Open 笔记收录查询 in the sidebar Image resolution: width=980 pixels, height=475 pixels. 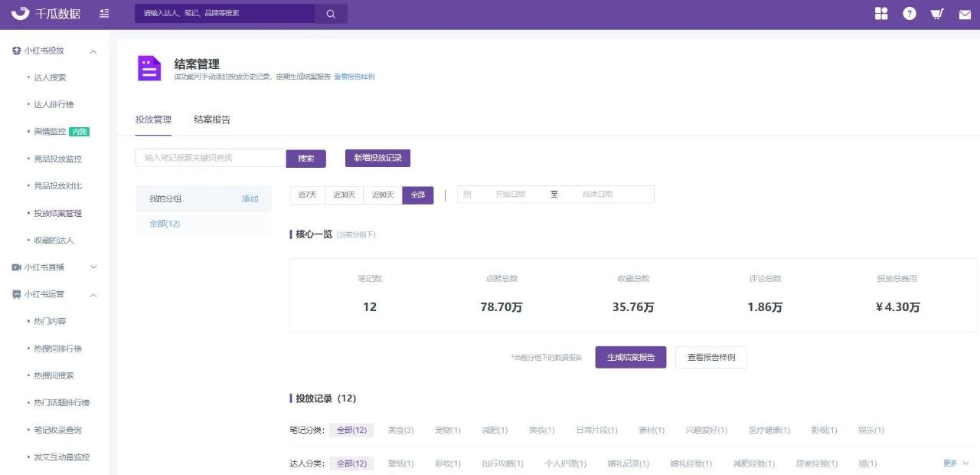click(57, 430)
